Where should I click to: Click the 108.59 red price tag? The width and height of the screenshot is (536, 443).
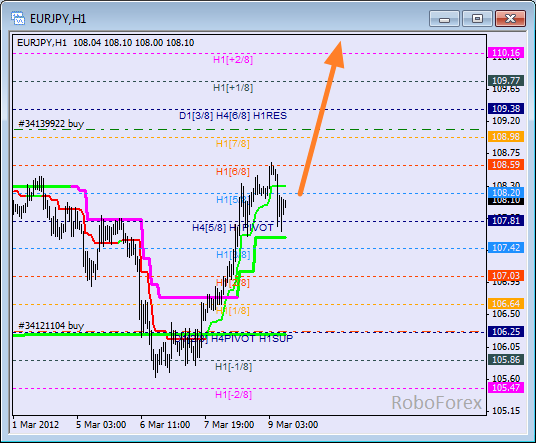tap(506, 165)
